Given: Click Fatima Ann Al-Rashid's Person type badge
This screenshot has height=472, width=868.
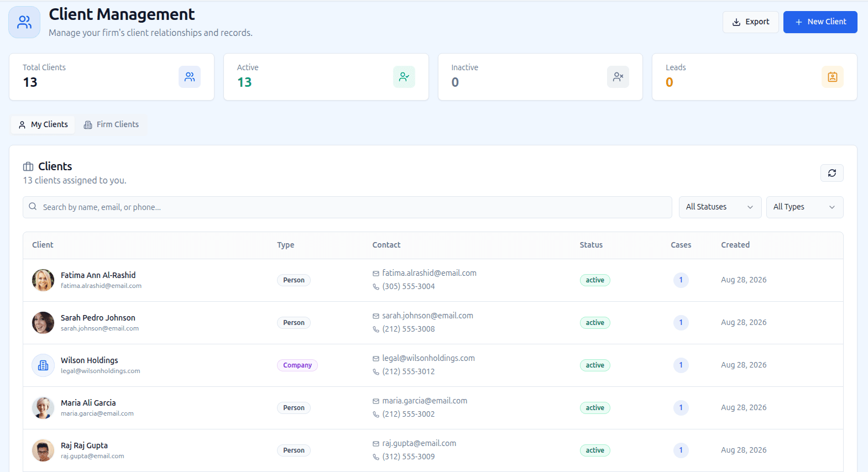Looking at the screenshot, I should [x=294, y=280].
